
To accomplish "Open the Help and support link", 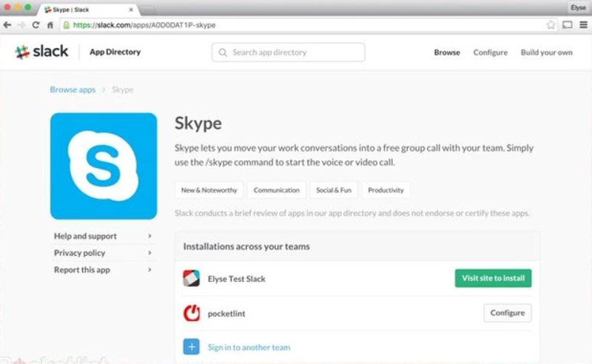I will tap(85, 236).
